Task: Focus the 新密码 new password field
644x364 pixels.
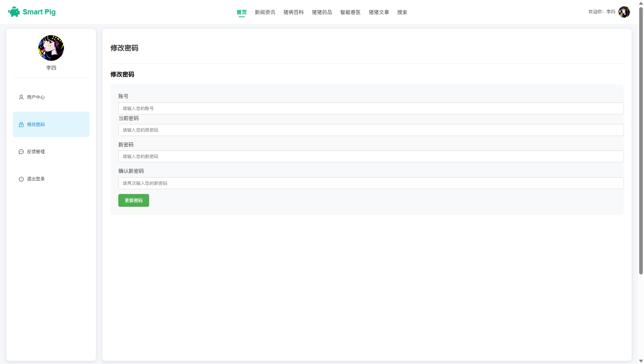Action: point(371,156)
